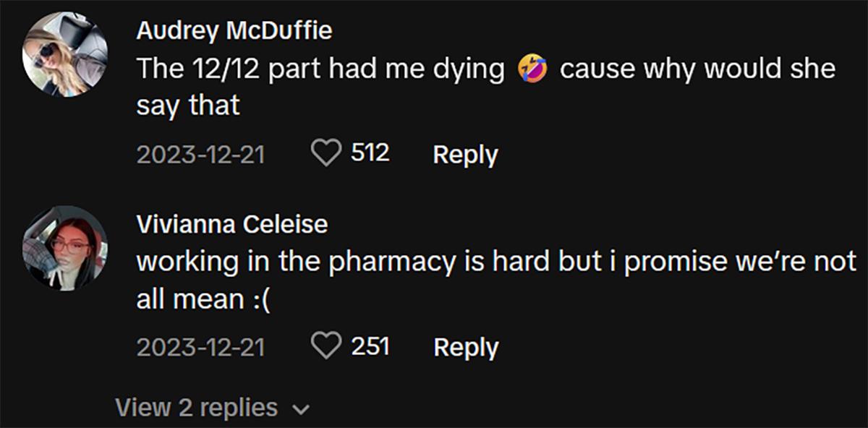The image size is (868, 428).
Task: Reply to Vivianna Celeise's comment
Action: pos(466,347)
